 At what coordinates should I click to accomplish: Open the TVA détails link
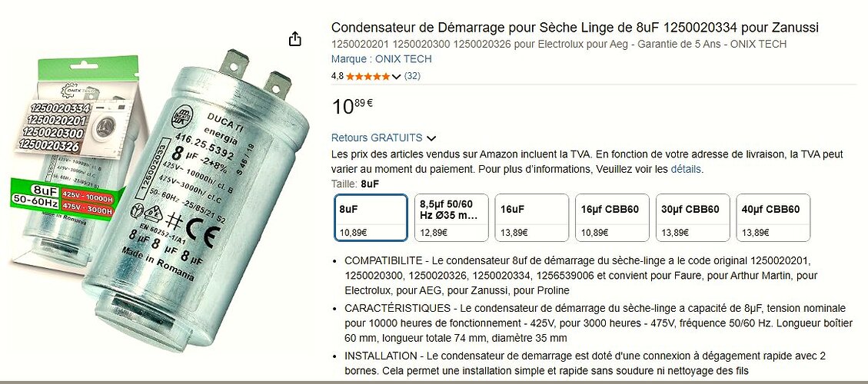coord(686,169)
